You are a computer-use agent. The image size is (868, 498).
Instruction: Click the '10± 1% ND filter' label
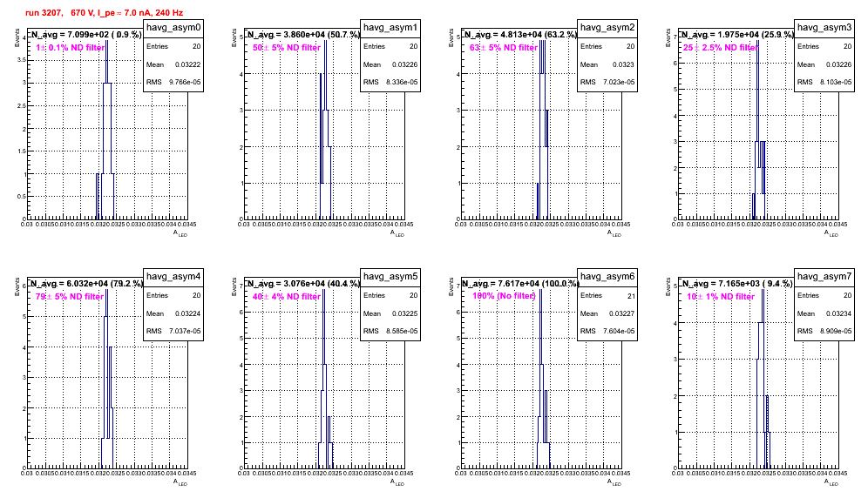pos(721,297)
